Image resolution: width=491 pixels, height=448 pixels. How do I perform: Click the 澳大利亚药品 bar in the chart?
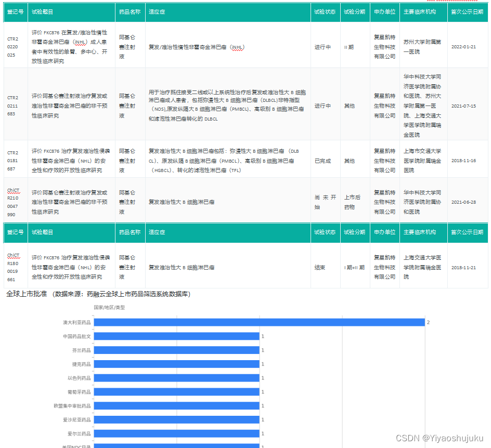pyautogui.click(x=259, y=322)
